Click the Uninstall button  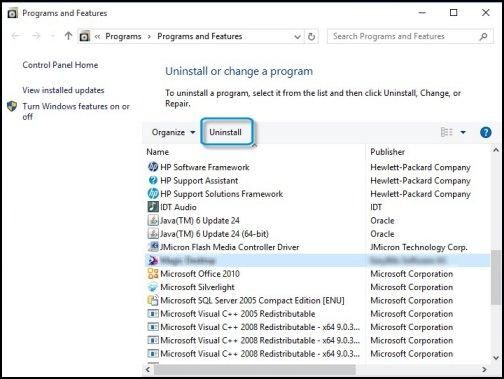point(226,132)
